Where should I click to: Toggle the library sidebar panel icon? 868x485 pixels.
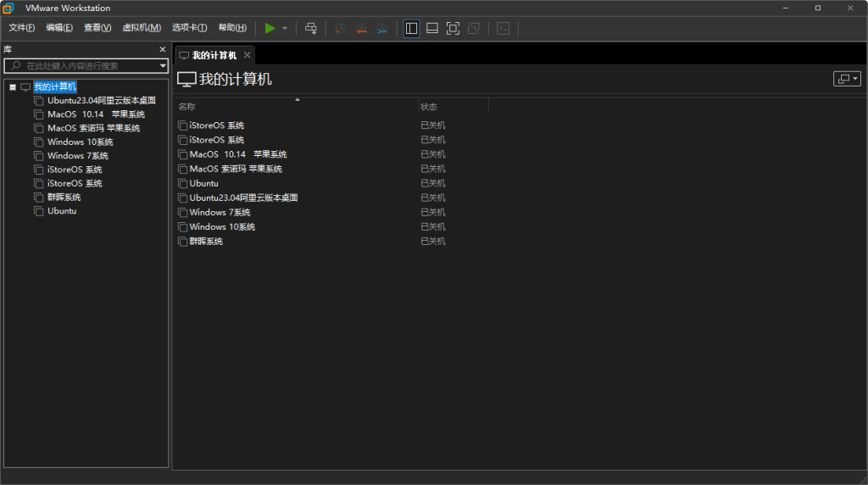tap(411, 28)
